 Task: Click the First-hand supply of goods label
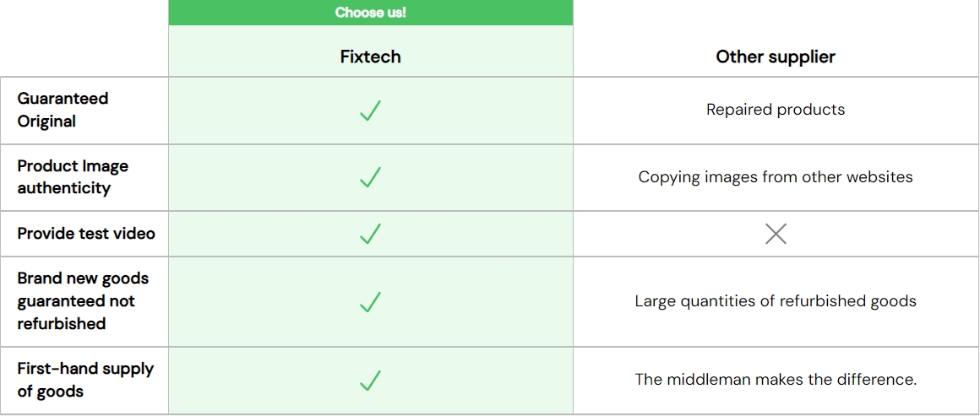(x=85, y=380)
